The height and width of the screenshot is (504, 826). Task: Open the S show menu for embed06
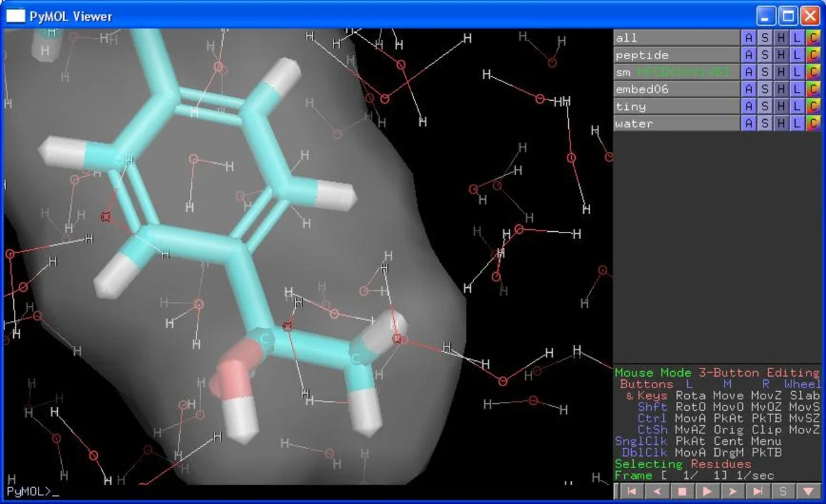tap(765, 89)
